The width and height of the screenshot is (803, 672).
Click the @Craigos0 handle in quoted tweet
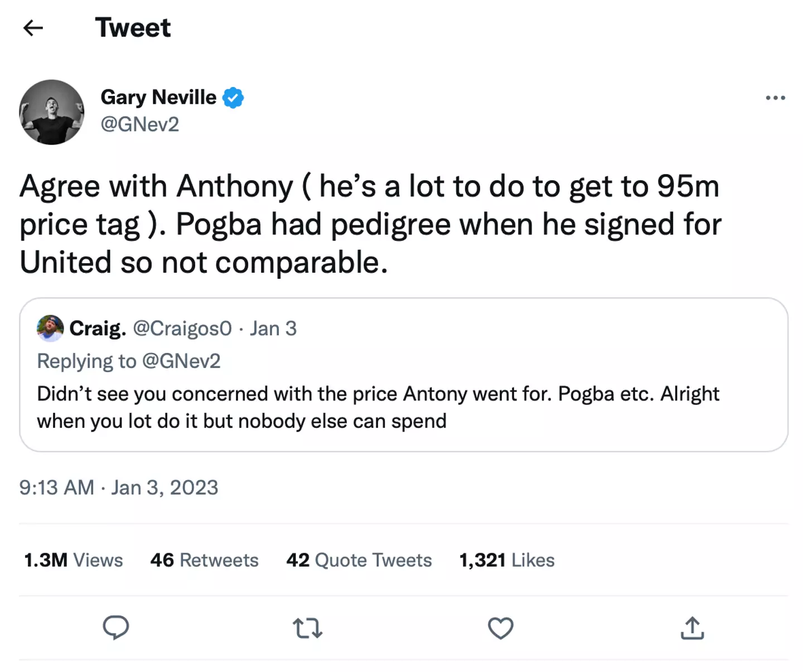point(182,328)
